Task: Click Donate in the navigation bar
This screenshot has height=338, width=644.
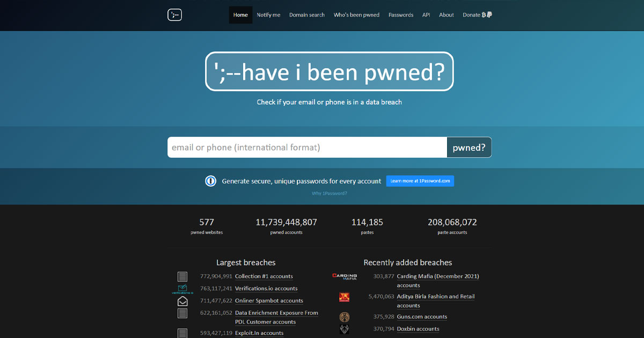Action: tap(477, 15)
